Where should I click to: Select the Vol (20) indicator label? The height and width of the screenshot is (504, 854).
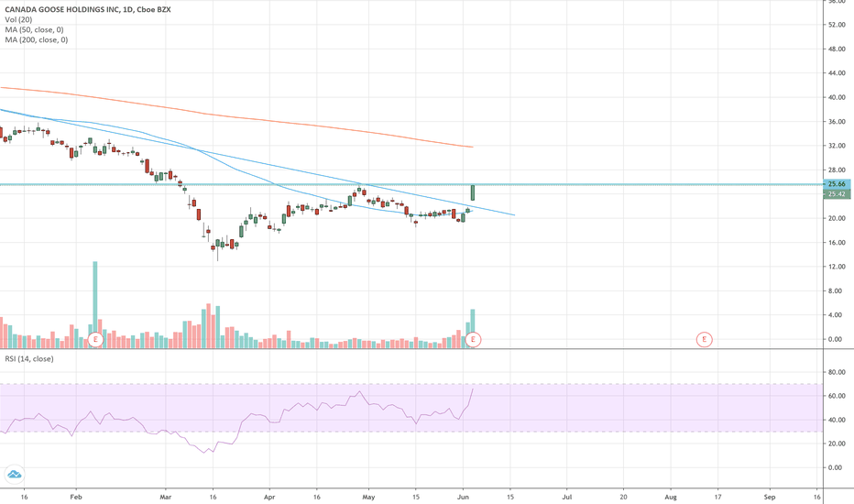[x=18, y=19]
